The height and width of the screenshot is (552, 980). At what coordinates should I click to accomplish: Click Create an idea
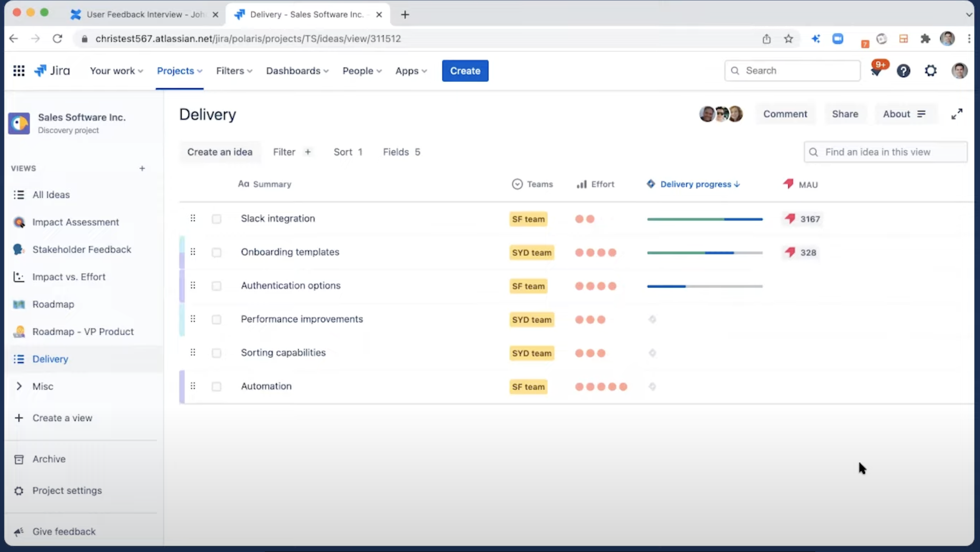tap(220, 152)
